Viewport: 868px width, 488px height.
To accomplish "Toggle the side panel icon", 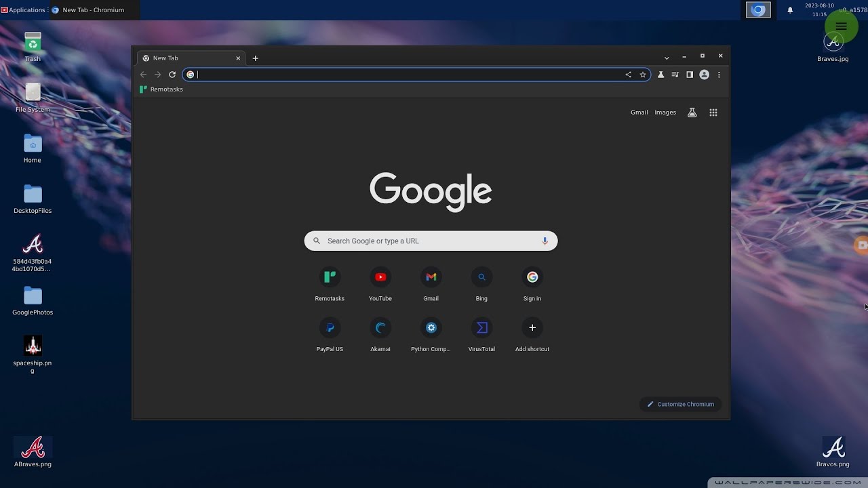I will coord(690,75).
